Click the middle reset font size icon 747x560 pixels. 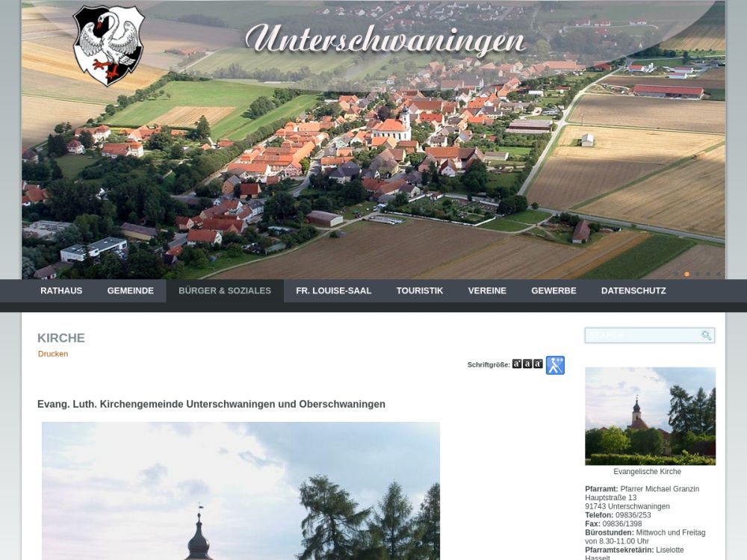tap(527, 364)
